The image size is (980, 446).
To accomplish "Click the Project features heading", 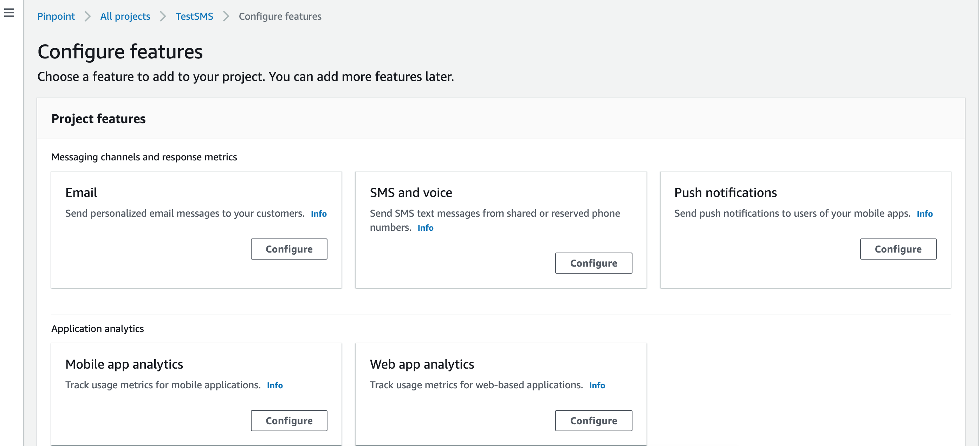I will (x=98, y=119).
